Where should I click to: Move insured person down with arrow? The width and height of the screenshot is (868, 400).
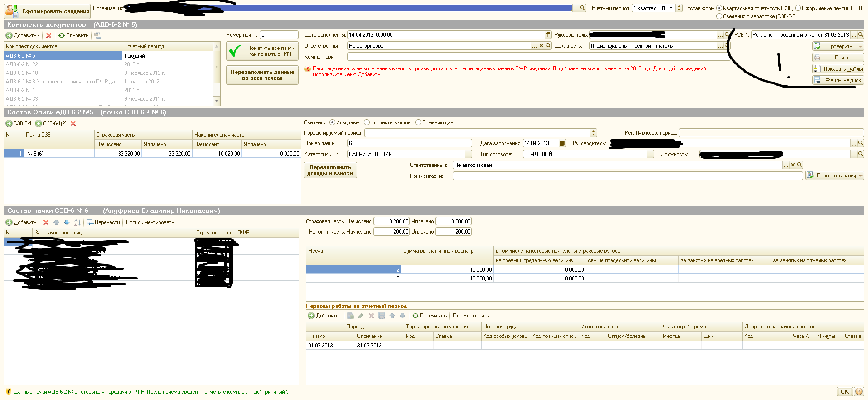(x=67, y=222)
